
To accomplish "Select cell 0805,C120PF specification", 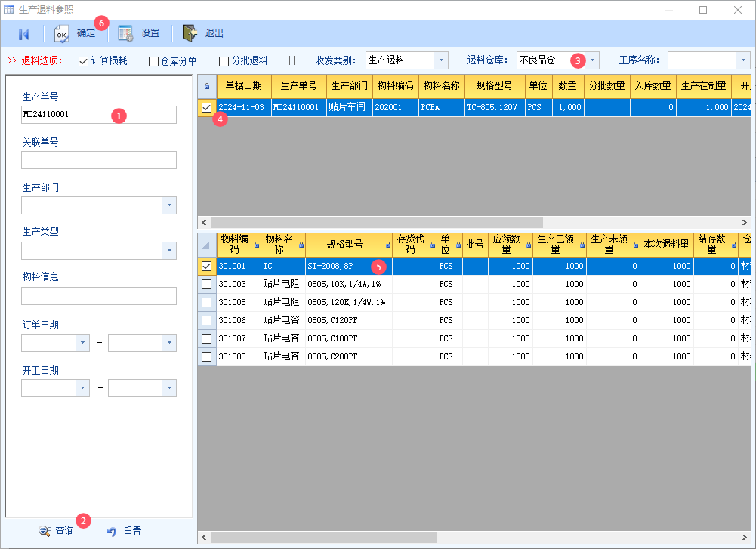I will click(x=349, y=320).
